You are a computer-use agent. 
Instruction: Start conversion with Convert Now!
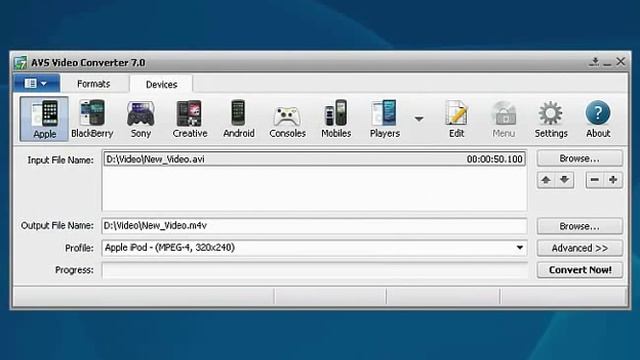(580, 270)
